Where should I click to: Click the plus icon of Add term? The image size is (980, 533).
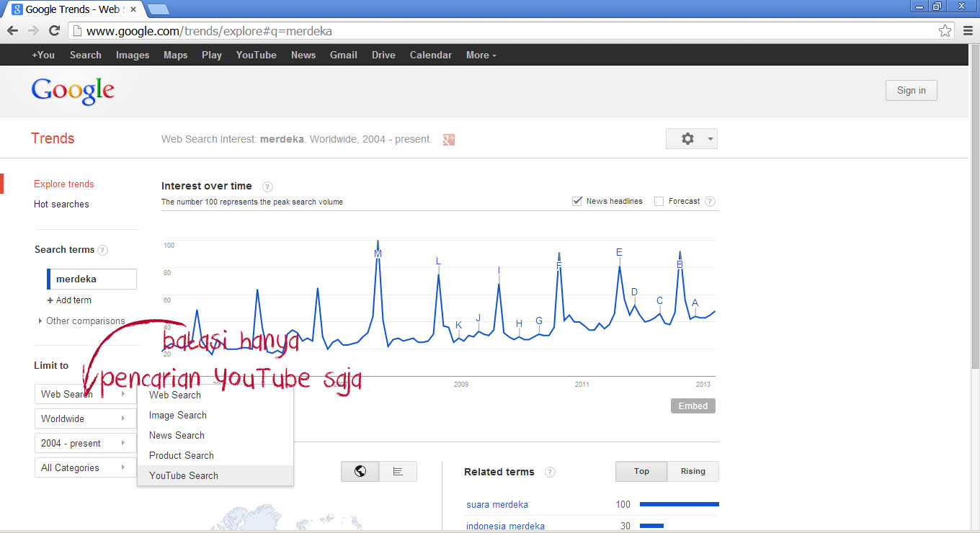(x=50, y=300)
